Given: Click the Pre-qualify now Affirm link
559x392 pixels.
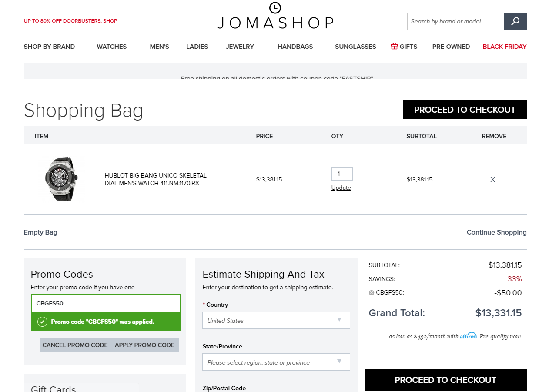Looking at the screenshot, I should [500, 336].
